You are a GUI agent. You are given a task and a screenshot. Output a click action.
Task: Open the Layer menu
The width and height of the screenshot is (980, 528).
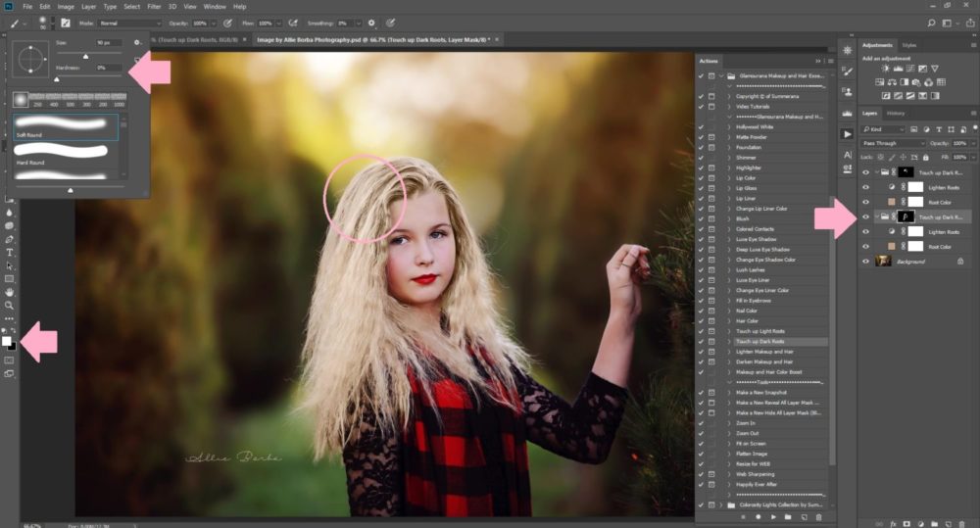[x=89, y=6]
